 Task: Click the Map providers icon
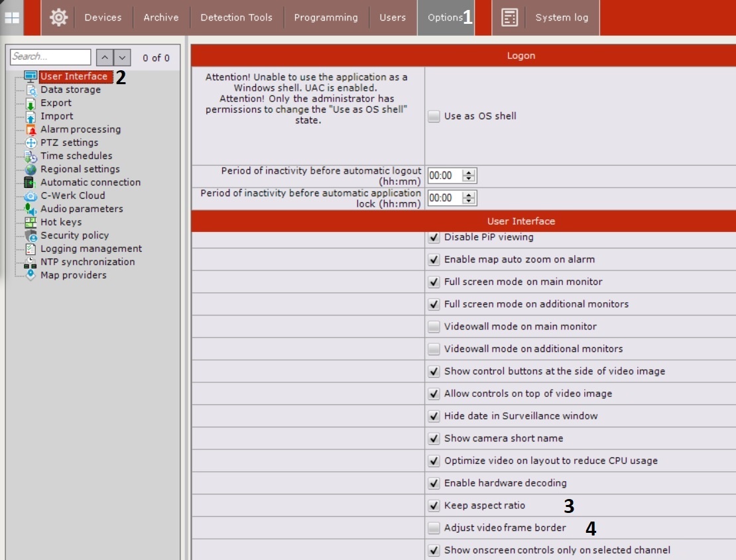[x=31, y=275]
